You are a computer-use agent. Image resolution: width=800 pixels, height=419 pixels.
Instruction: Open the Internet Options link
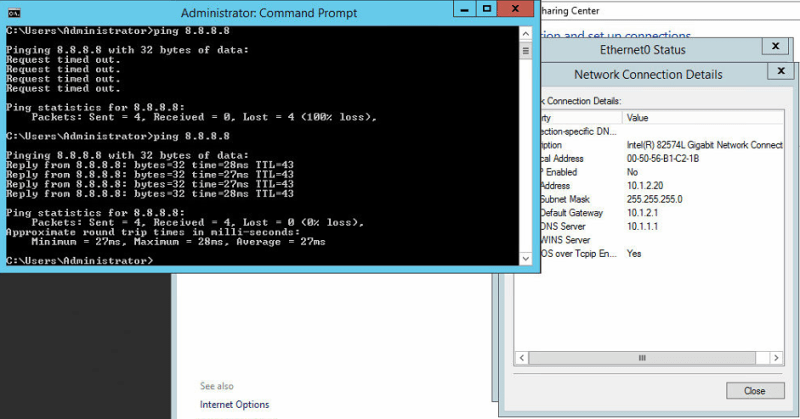coord(234,404)
